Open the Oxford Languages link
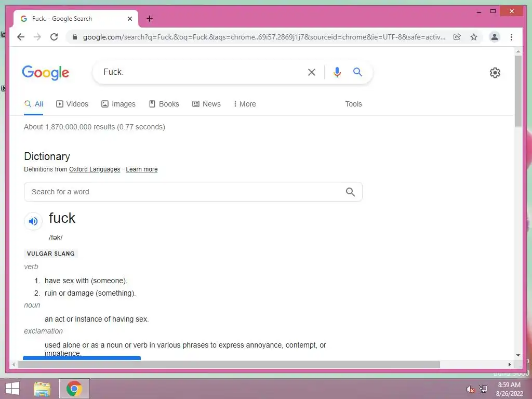 pos(95,169)
